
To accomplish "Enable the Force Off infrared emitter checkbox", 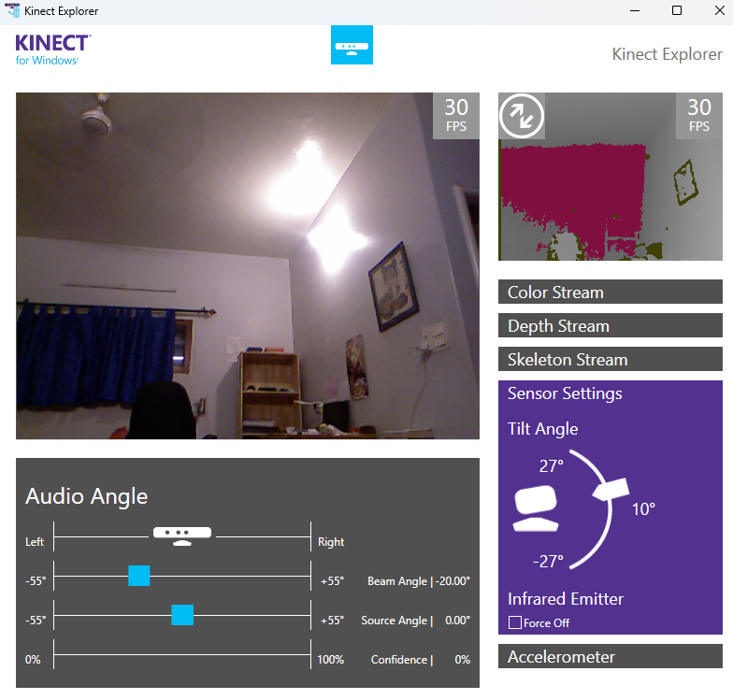I will pyautogui.click(x=514, y=622).
